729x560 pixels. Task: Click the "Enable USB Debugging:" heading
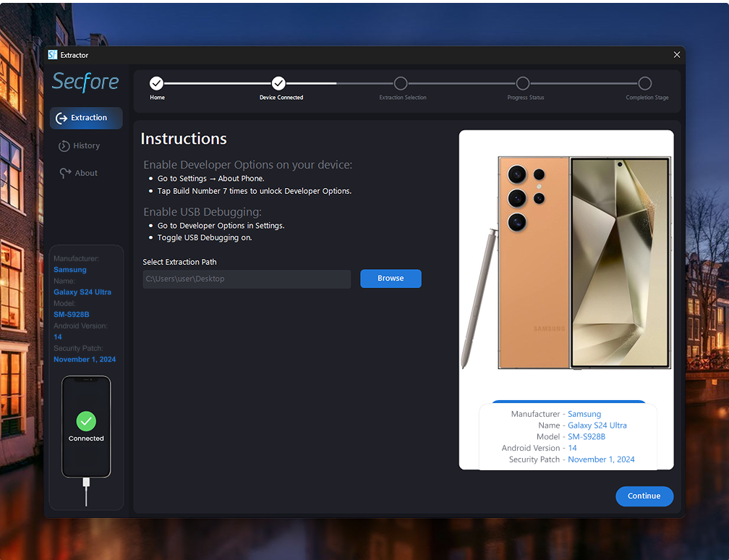click(x=202, y=212)
